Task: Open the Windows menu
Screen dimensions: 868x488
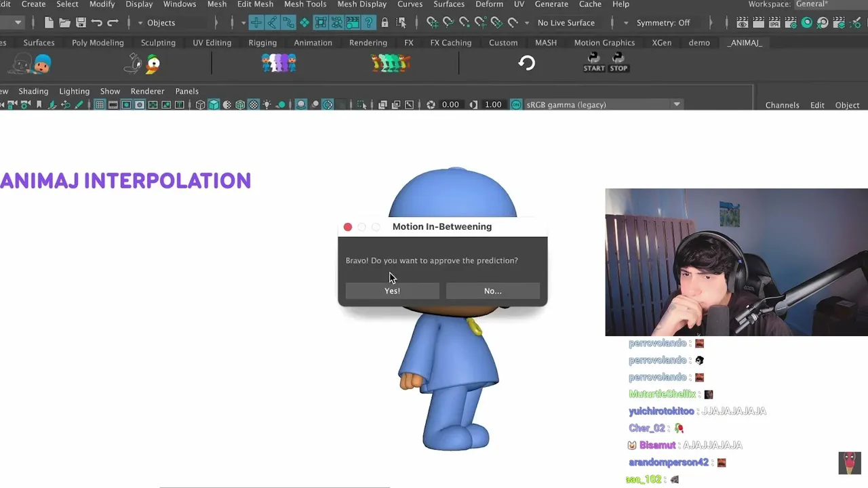Action: [180, 4]
